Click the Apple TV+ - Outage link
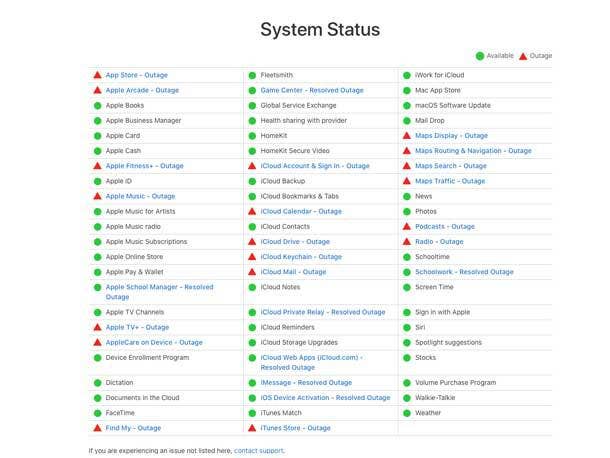This screenshot has width=610, height=458. [x=137, y=327]
